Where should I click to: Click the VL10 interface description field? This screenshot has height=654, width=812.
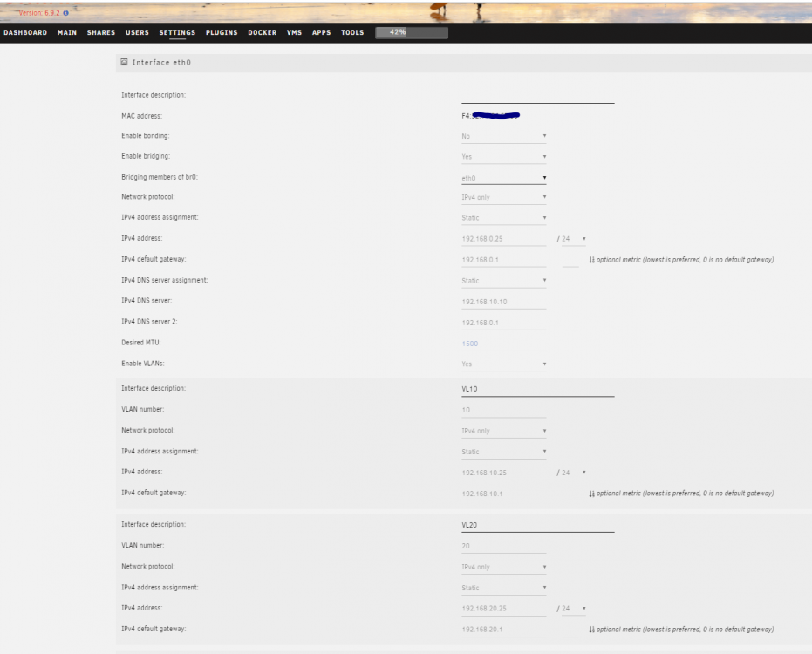[x=537, y=390]
